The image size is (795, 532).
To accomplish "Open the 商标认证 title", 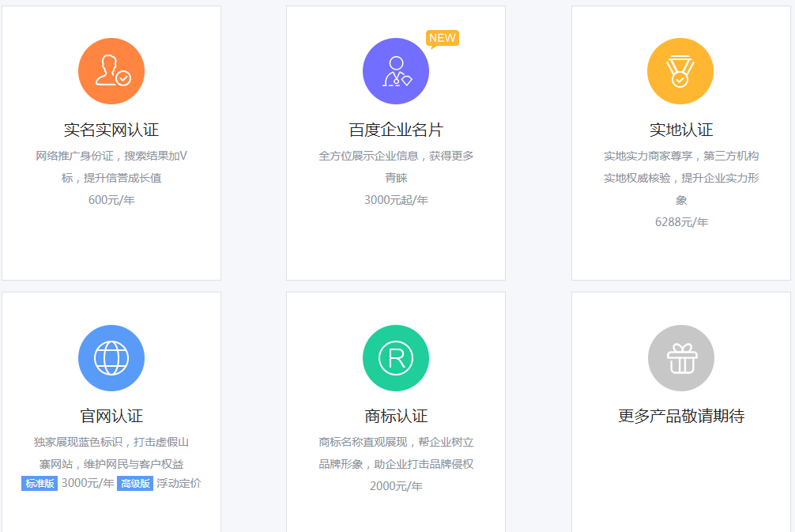I will pyautogui.click(x=396, y=416).
